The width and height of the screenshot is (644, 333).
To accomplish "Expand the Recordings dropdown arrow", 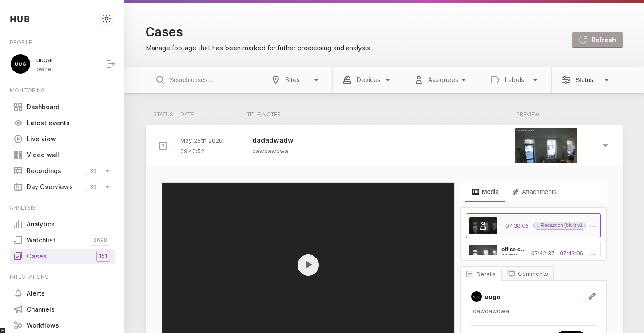I will click(107, 171).
